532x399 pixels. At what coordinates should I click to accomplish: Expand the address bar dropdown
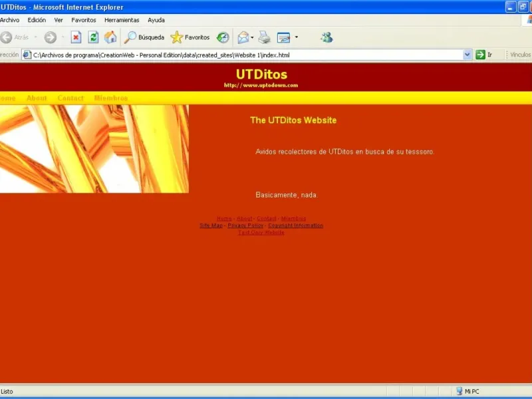point(467,55)
